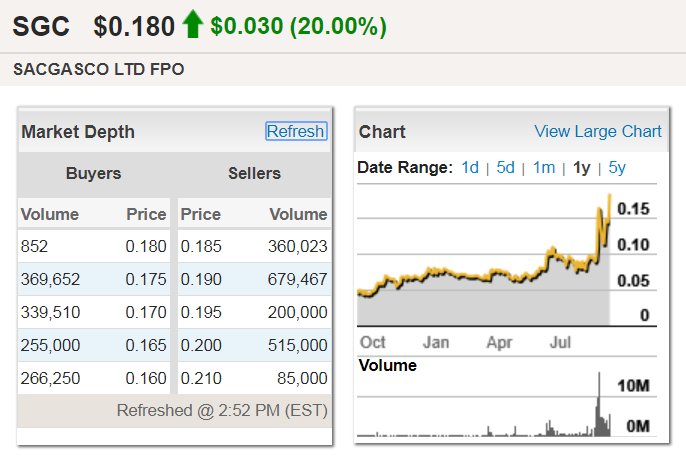Click the $0.180 current price
Image resolution: width=686 pixels, height=458 pixels.
(x=134, y=26)
